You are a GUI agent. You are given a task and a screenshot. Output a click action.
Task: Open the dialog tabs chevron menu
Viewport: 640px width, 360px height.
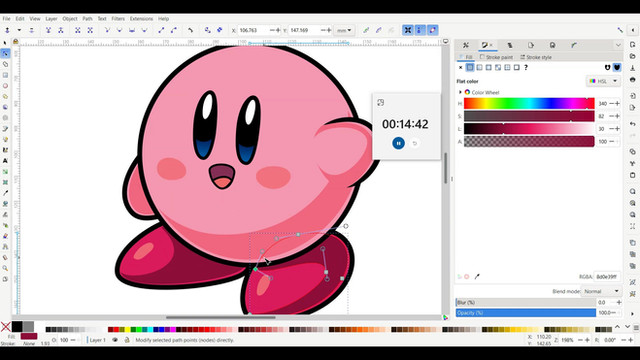[618, 45]
